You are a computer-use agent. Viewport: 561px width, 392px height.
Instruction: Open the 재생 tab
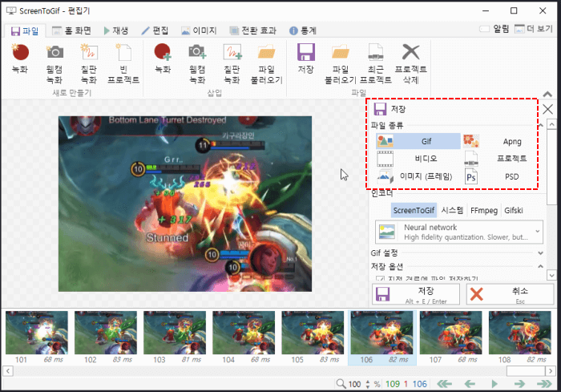[x=116, y=30]
